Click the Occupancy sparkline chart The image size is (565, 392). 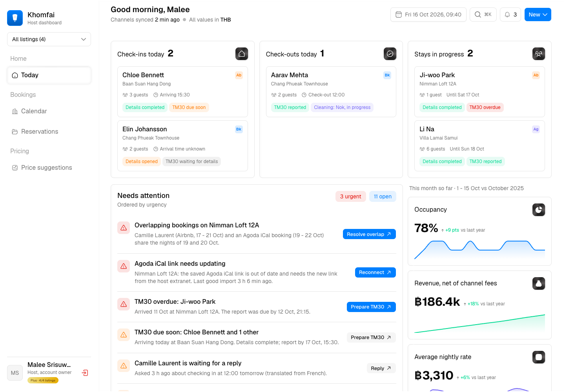tap(479, 250)
